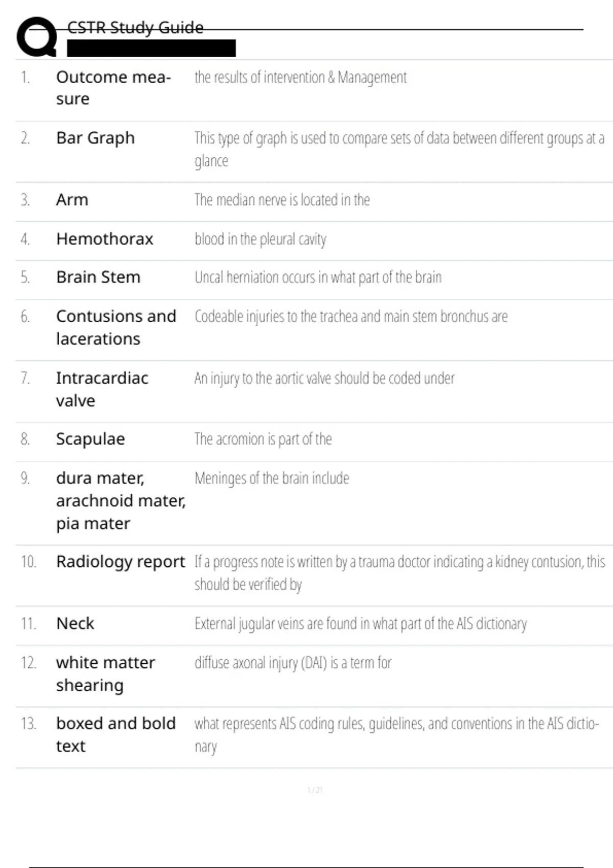Click definition 'blood in the pleural cavity'
Viewport: 613px width, 868px height.
click(261, 239)
